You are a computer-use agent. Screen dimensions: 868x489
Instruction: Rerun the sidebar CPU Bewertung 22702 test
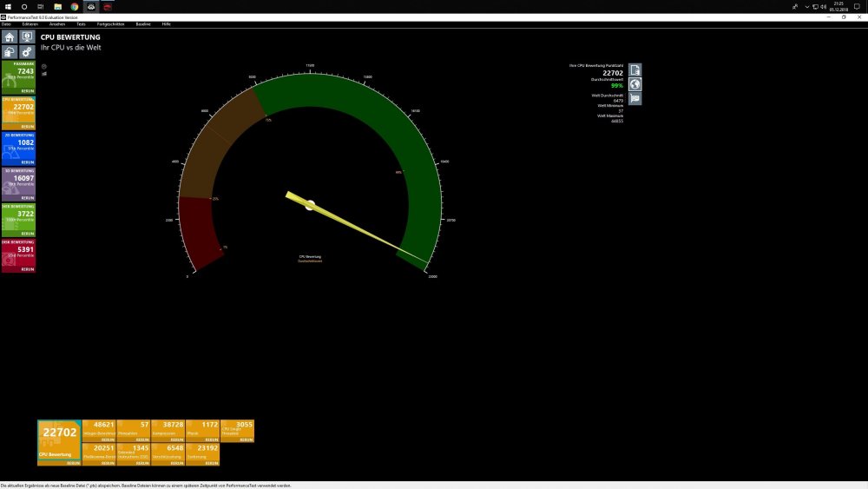[x=28, y=127]
